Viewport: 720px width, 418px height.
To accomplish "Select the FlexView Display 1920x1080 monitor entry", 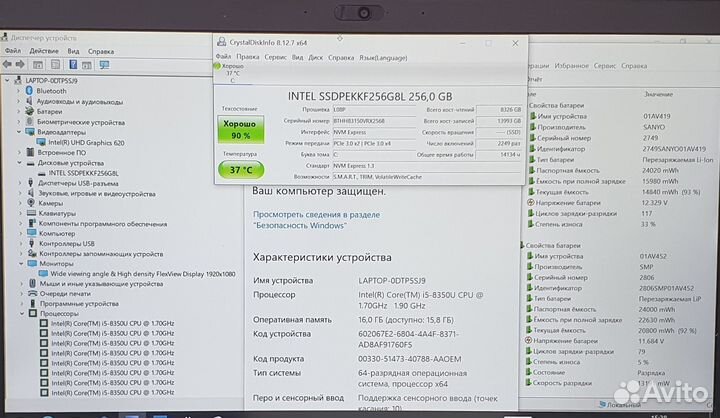I will (143, 274).
